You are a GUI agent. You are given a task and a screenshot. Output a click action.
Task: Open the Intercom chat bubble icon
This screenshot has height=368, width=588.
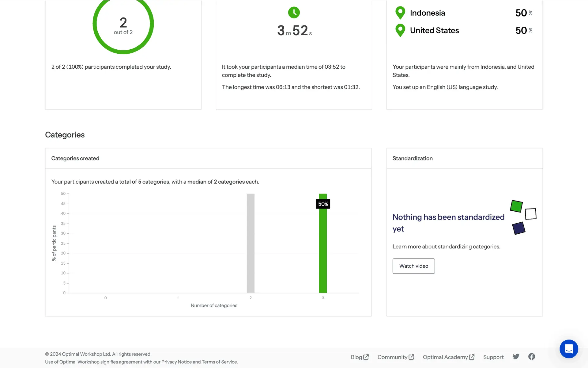569,349
